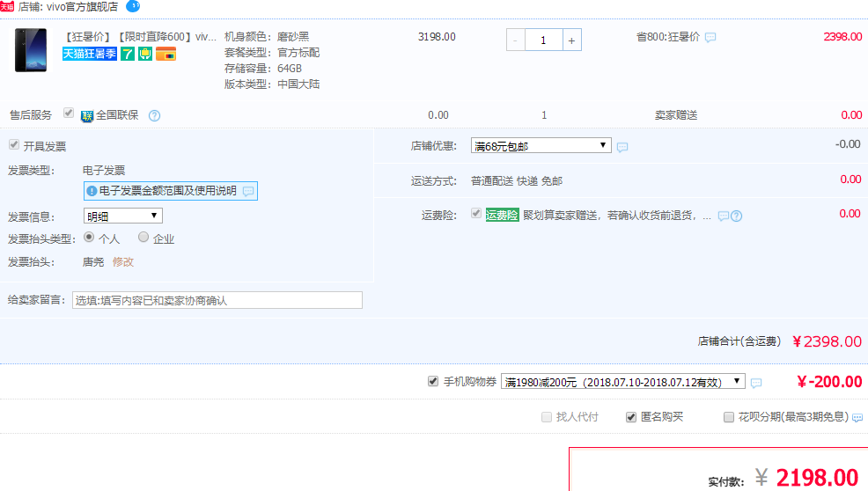Open 店铺优惠 满68元包邮 dropdown
Screen dimensions: 868x491
pos(541,145)
